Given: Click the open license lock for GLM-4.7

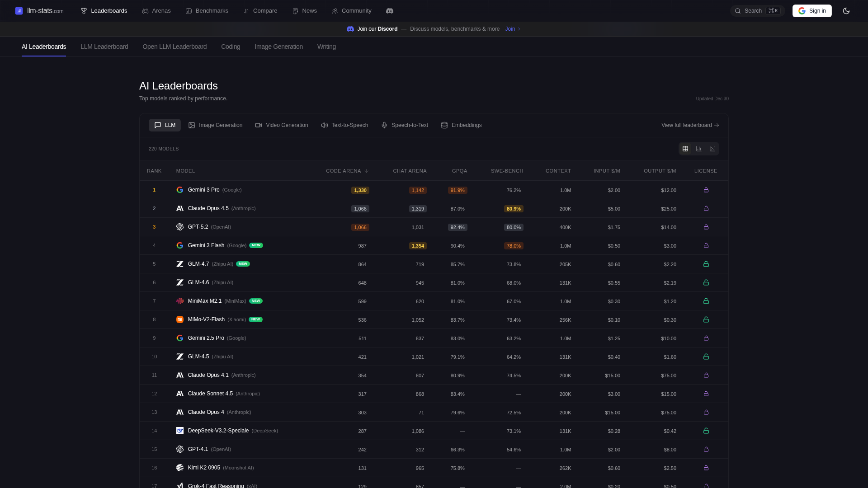Looking at the screenshot, I should [706, 264].
